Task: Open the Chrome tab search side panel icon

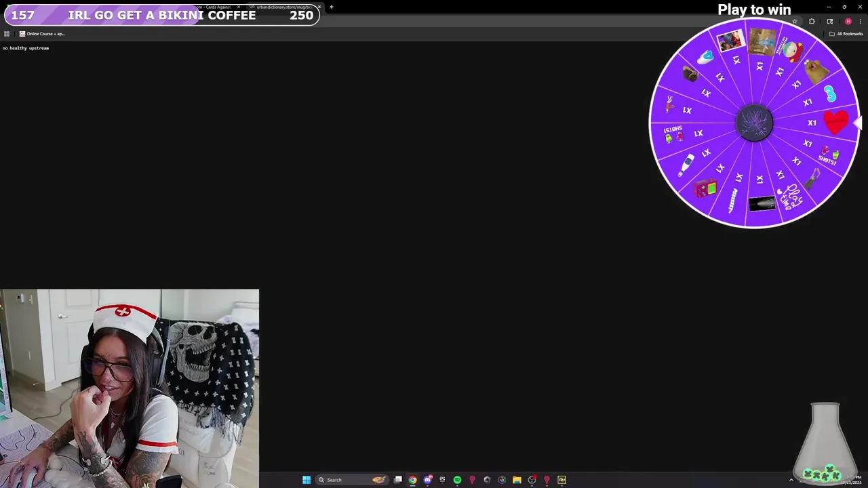Action: [830, 21]
